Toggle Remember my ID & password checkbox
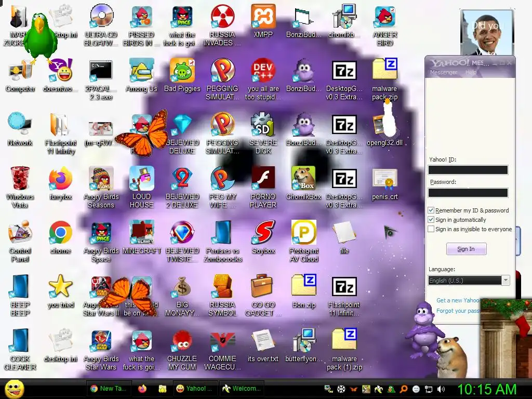Viewport: 532px width, 399px height. tap(431, 210)
